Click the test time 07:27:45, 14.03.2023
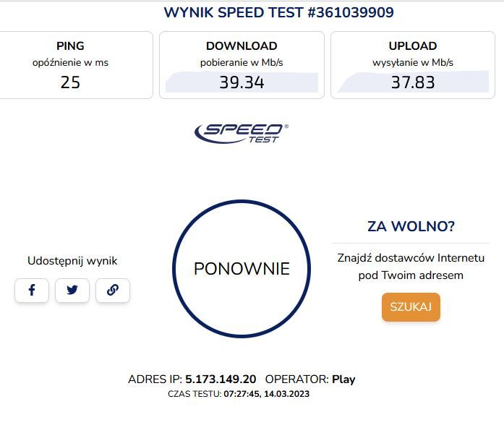504x425 pixels. click(267, 394)
